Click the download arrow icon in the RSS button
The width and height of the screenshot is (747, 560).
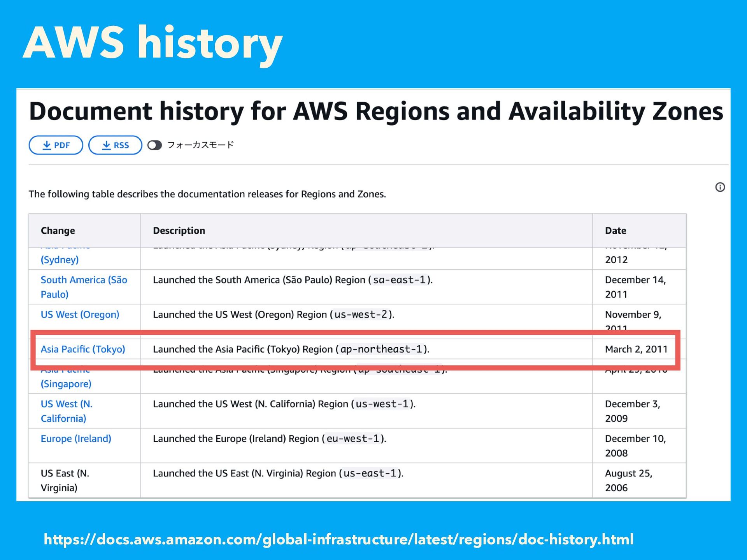[x=106, y=145]
